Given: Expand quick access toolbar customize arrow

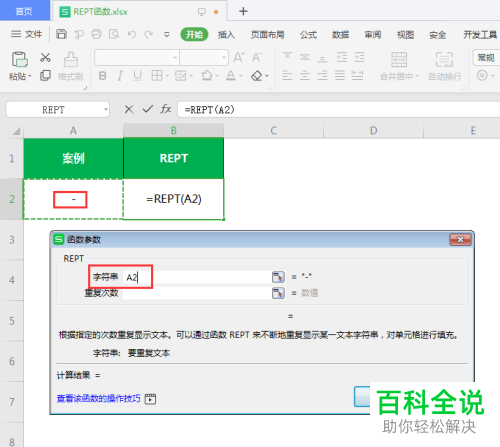Looking at the screenshot, I should (x=167, y=34).
